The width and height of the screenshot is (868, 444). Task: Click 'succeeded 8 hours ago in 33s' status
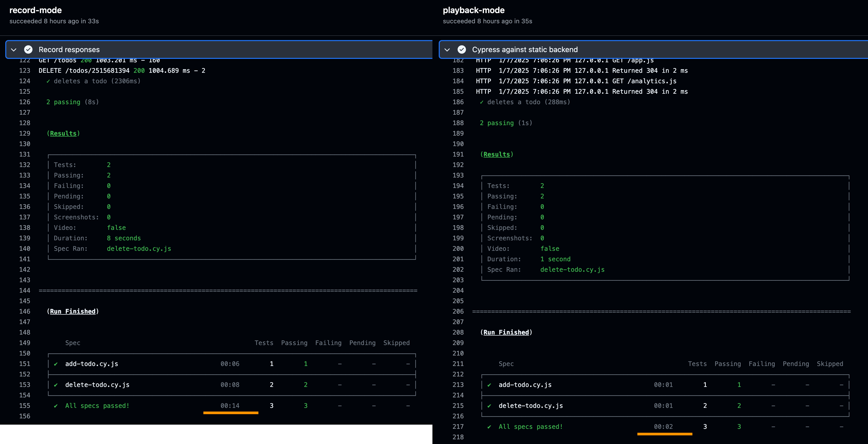pyautogui.click(x=54, y=21)
